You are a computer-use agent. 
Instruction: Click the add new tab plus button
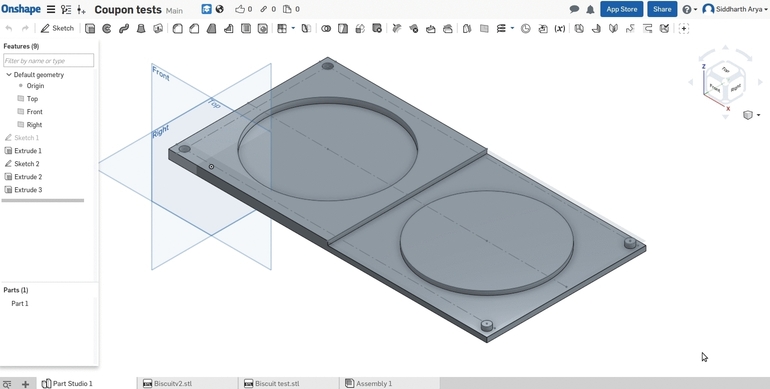tap(26, 384)
